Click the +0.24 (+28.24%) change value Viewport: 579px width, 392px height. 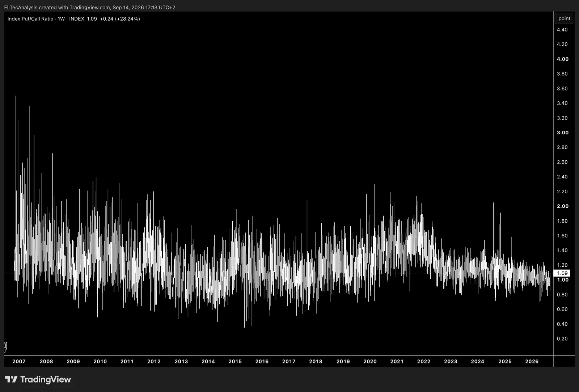(120, 19)
